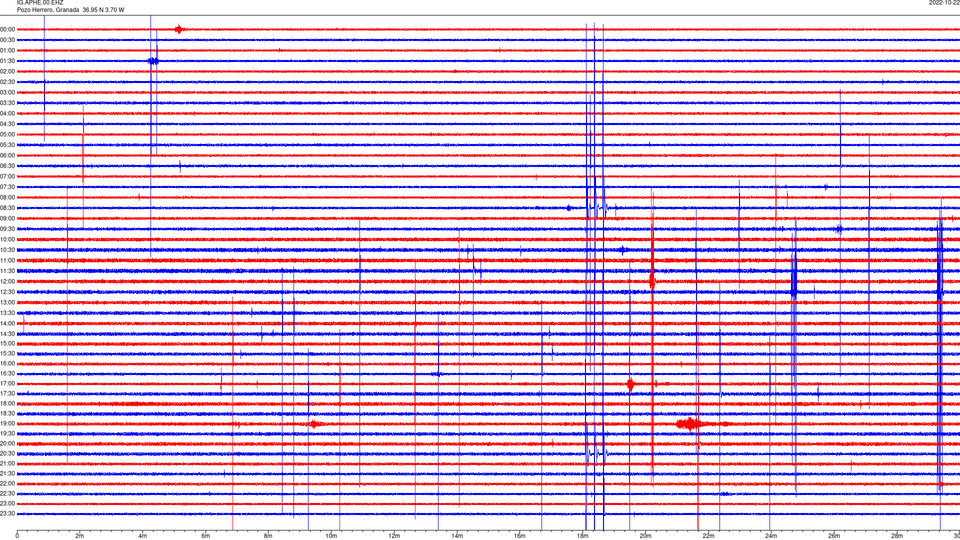
Task: Select the 23:30 time label
Action: click(x=8, y=514)
